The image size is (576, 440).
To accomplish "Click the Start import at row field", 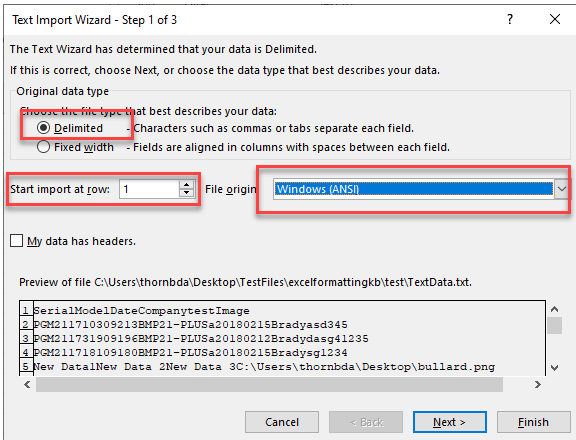I will [149, 189].
